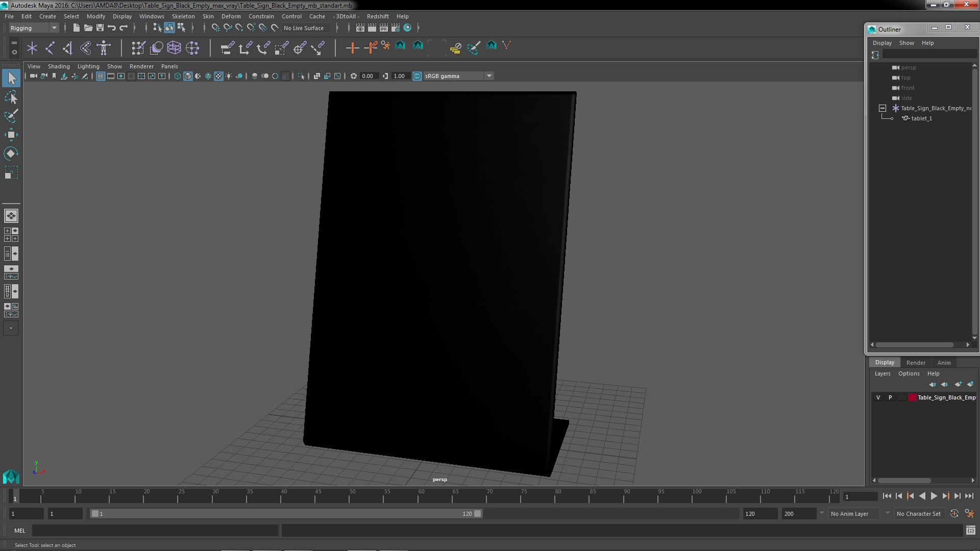
Task: Click the Create Joints shelf icon
Action: (x=50, y=48)
